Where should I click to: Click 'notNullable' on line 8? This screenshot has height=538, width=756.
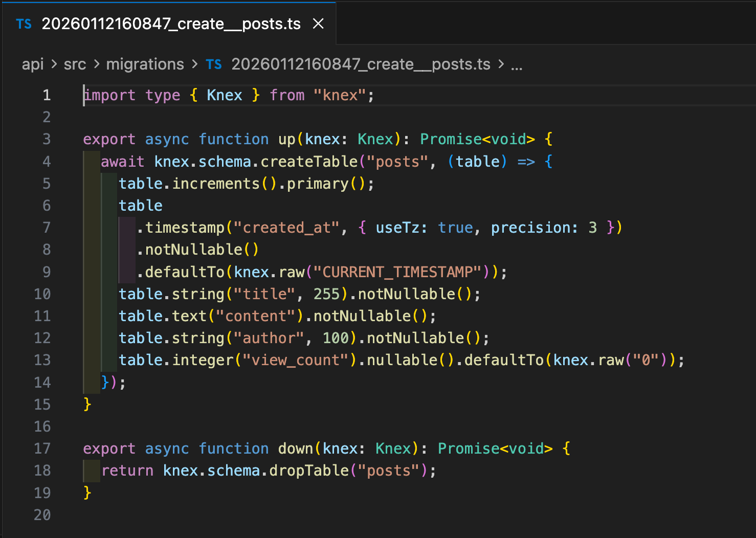(x=193, y=250)
